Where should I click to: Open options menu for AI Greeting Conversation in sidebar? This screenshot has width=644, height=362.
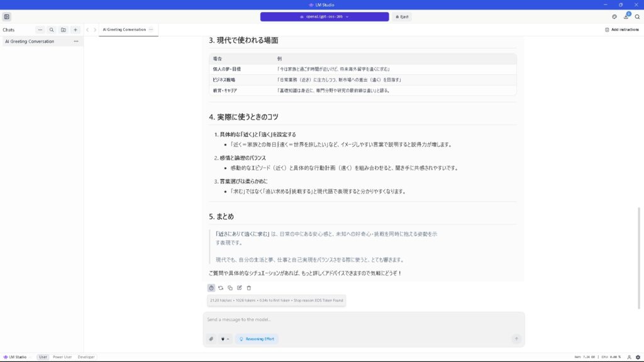click(x=76, y=41)
